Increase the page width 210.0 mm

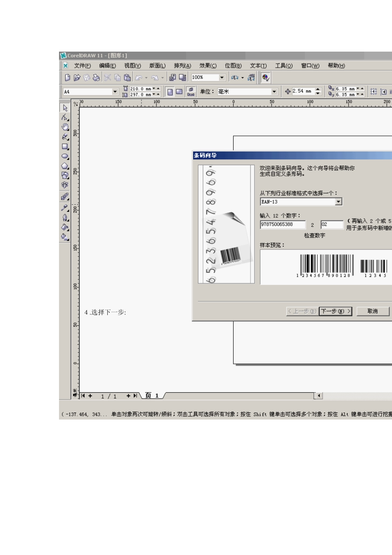pyautogui.click(x=158, y=88)
